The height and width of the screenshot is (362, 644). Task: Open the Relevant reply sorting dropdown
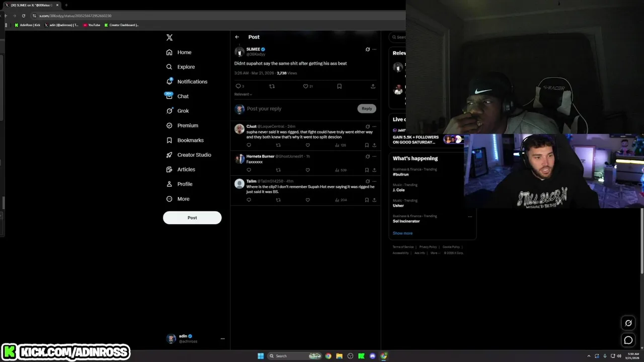(243, 94)
